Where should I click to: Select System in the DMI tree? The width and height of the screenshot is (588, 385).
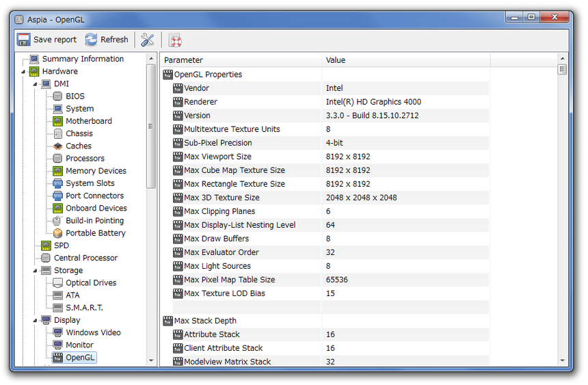(x=79, y=109)
